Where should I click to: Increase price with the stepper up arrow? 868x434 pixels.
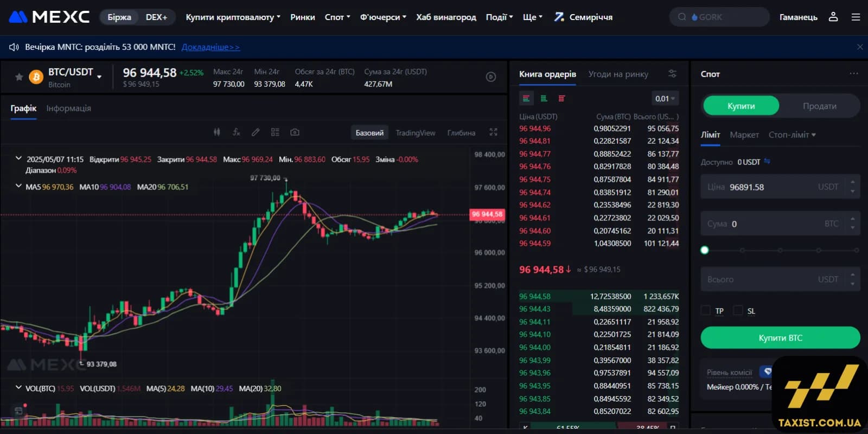[853, 182]
